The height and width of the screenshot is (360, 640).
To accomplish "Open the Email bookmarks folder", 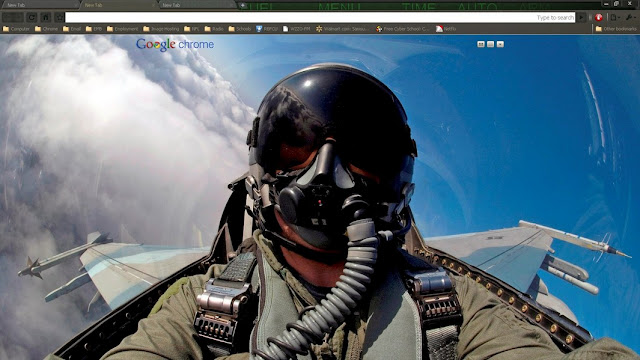I will pos(72,29).
